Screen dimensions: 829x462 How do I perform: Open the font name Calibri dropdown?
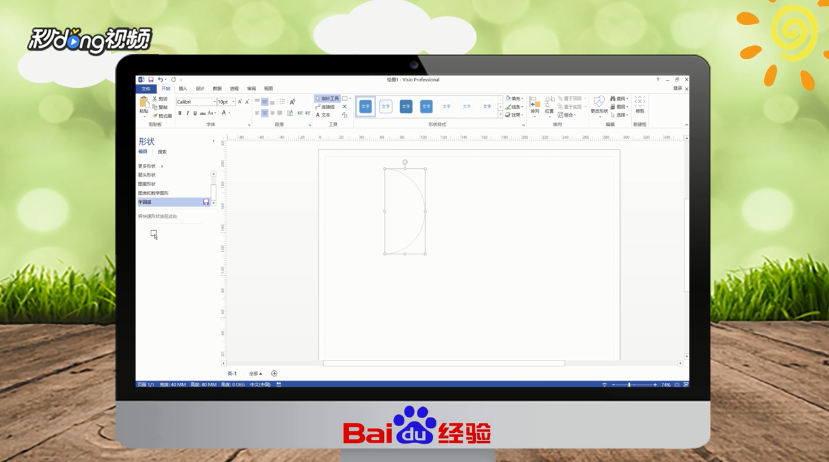click(x=214, y=102)
